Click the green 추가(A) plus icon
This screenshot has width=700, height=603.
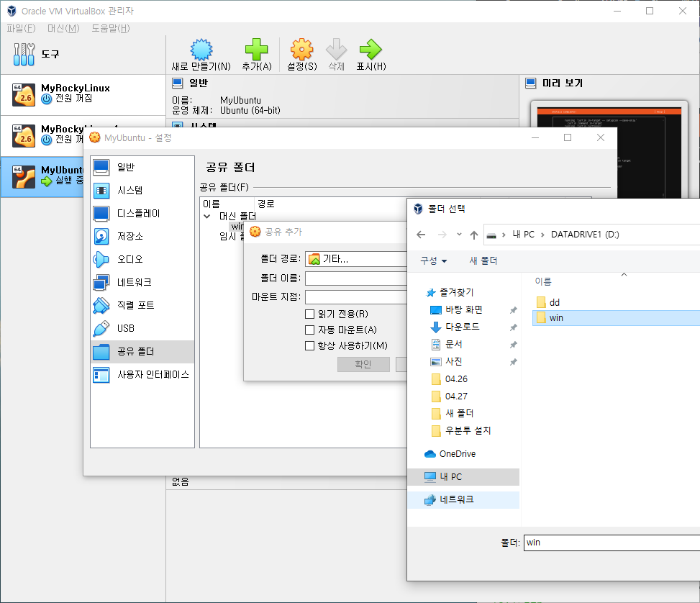[x=256, y=50]
